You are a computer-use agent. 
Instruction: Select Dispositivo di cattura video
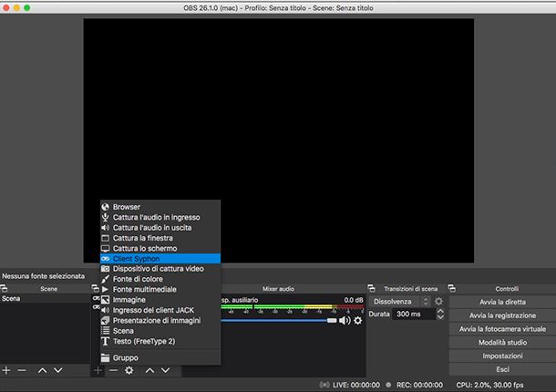pos(160,269)
